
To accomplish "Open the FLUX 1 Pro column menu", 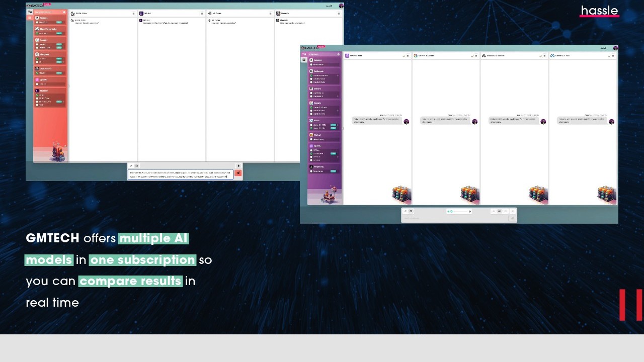I will pos(133,14).
